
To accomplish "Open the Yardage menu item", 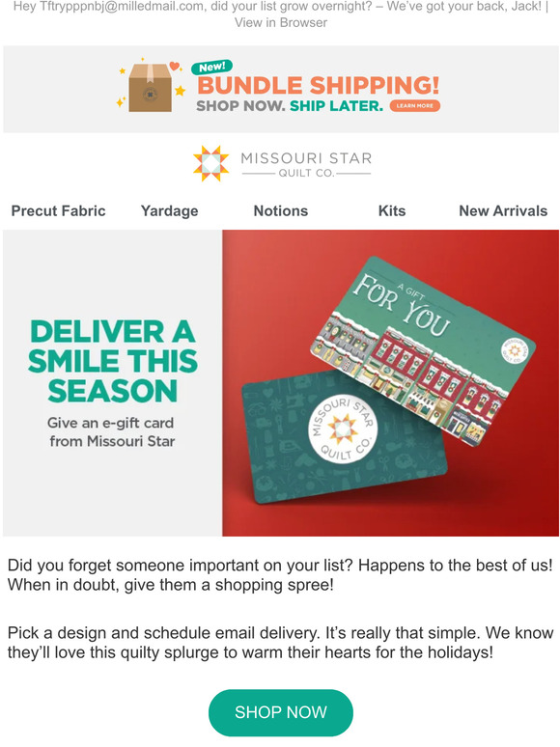I will (169, 210).
